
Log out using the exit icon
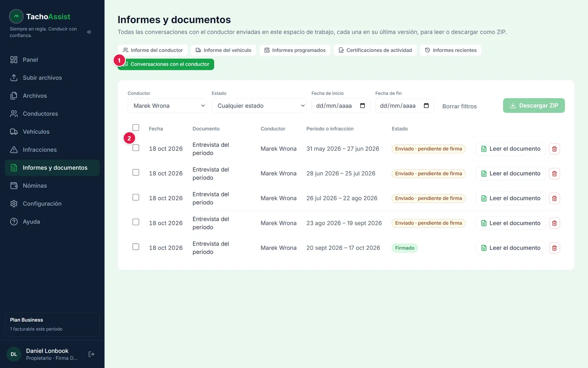click(91, 354)
